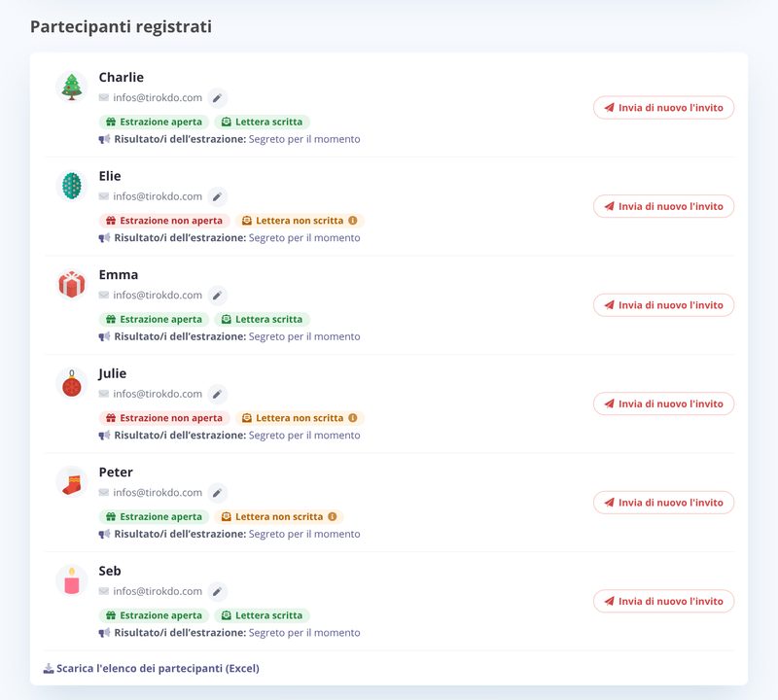
Task: Click the edit pencil in Peter's row
Action: click(x=217, y=493)
